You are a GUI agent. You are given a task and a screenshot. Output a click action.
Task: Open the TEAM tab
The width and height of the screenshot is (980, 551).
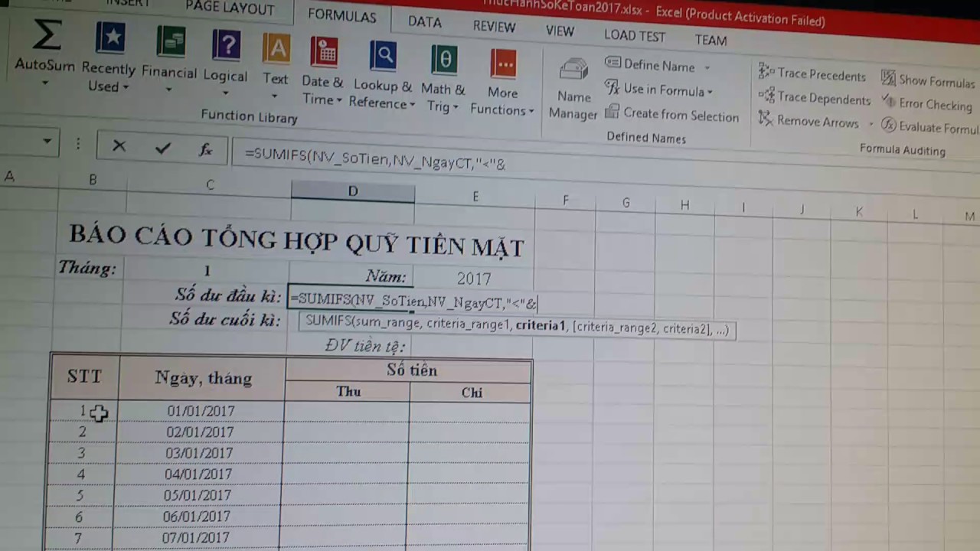point(710,40)
